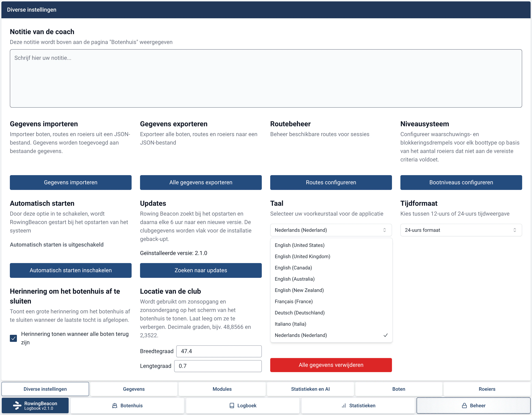Screen dimensions: 532x415
Task: Choose English (Canada) from language list
Action: tap(331, 267)
